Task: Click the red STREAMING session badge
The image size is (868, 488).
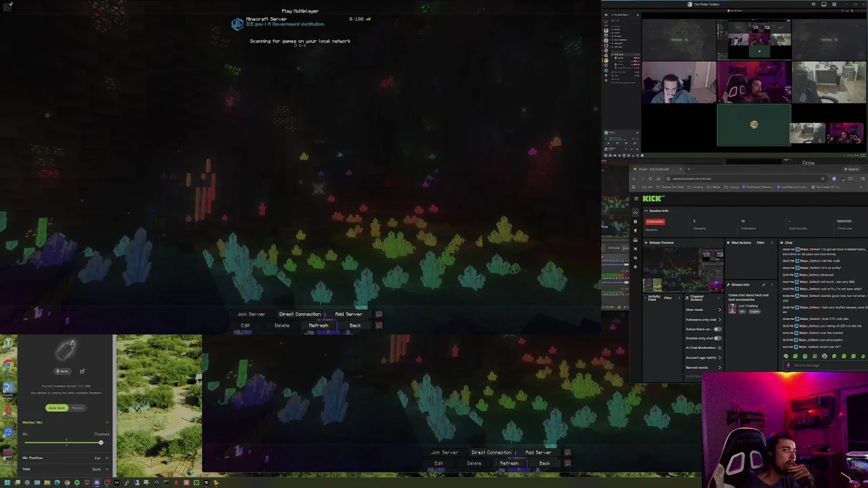Action: tap(655, 222)
